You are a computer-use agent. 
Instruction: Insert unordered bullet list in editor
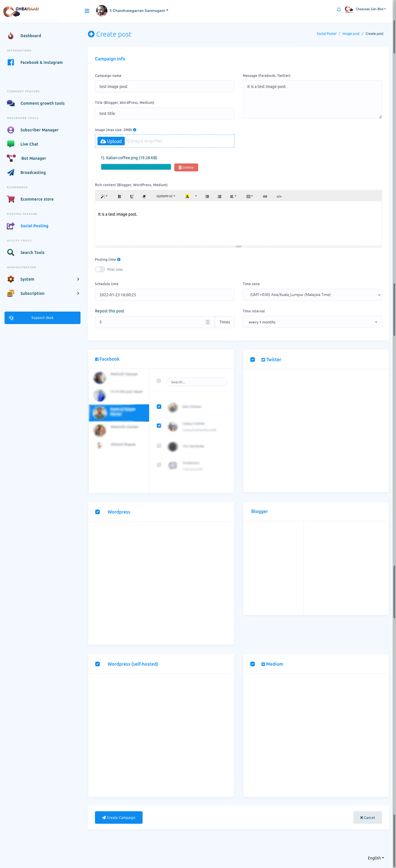click(207, 196)
